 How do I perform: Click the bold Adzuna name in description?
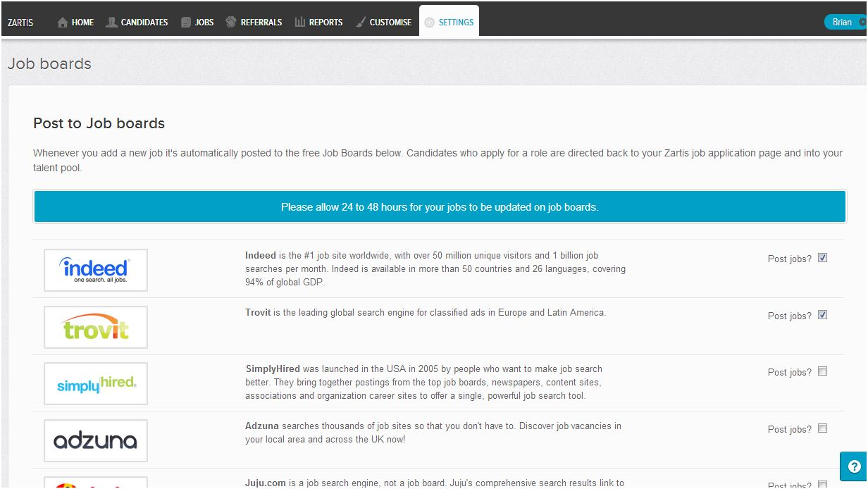click(x=262, y=426)
